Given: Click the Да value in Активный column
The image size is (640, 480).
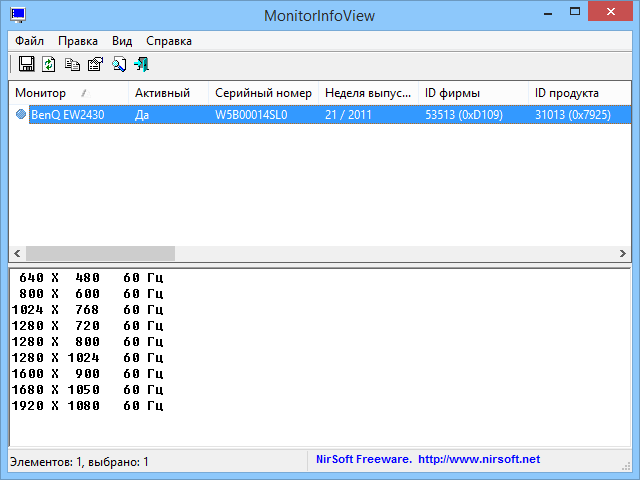Looking at the screenshot, I should pos(142,115).
